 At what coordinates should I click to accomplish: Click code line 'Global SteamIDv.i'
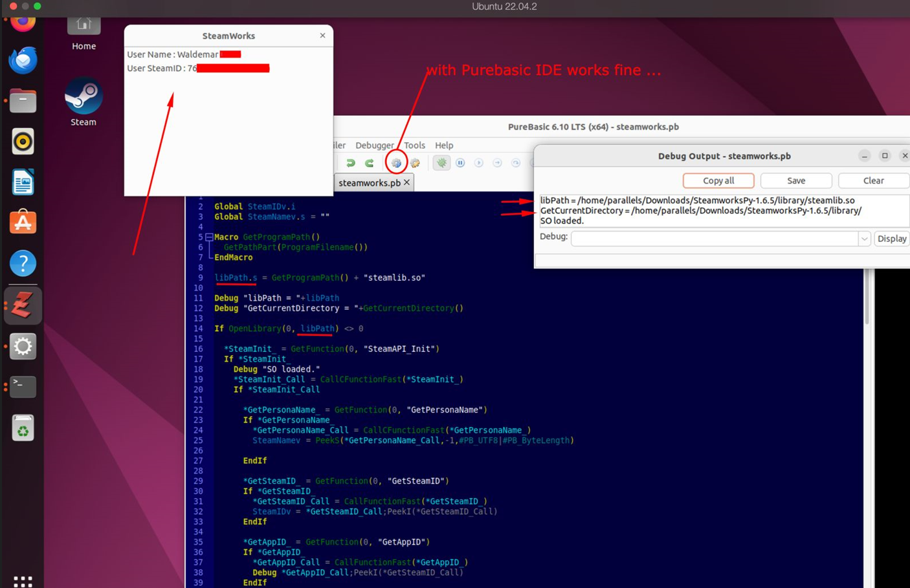pos(254,206)
